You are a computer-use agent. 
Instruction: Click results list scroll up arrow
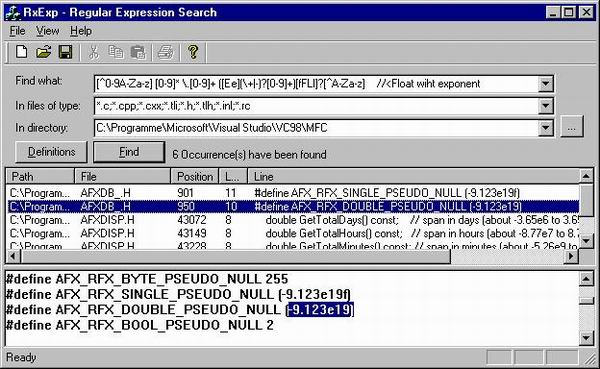586,176
